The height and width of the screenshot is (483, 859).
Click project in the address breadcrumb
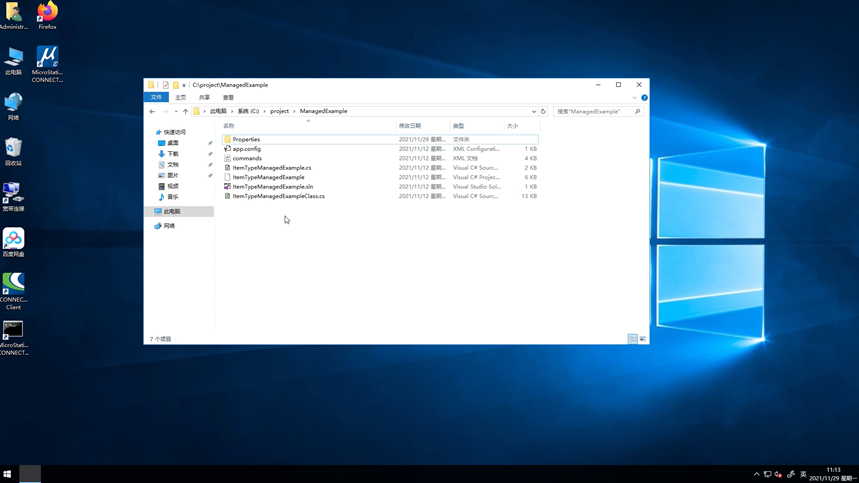point(279,111)
